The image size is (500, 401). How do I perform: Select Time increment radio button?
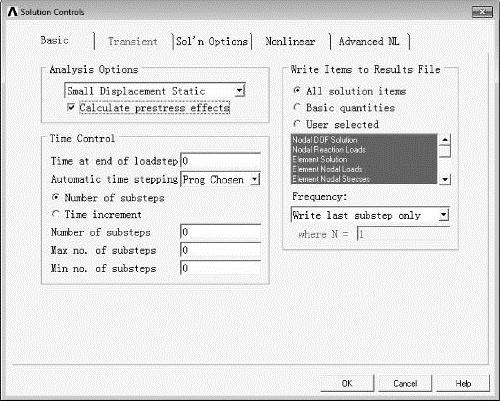56,214
